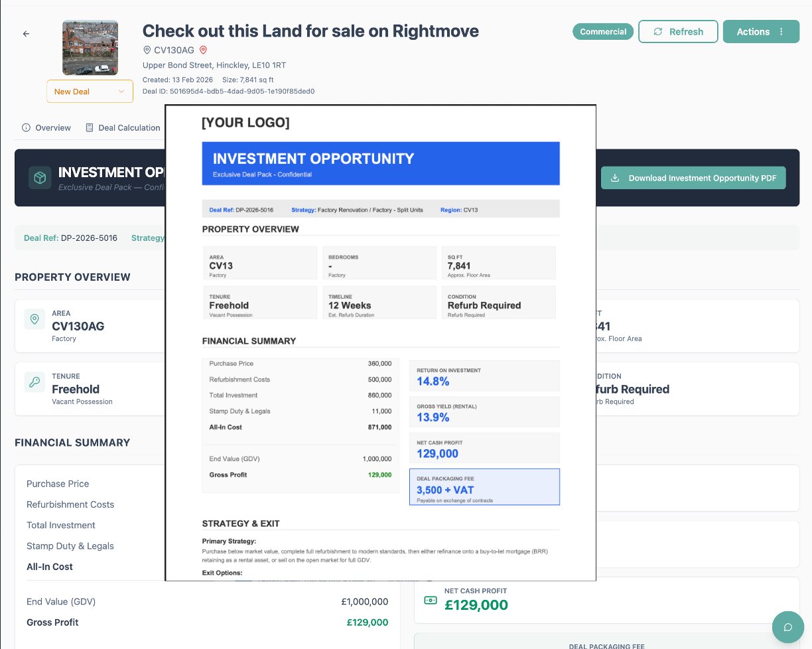Screen dimensions: 812x649
Task: Click the three-dot icon on Actions
Action: click(781, 32)
